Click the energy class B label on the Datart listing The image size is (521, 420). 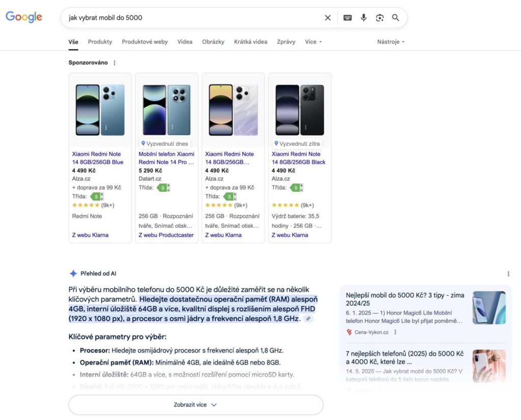click(x=163, y=188)
